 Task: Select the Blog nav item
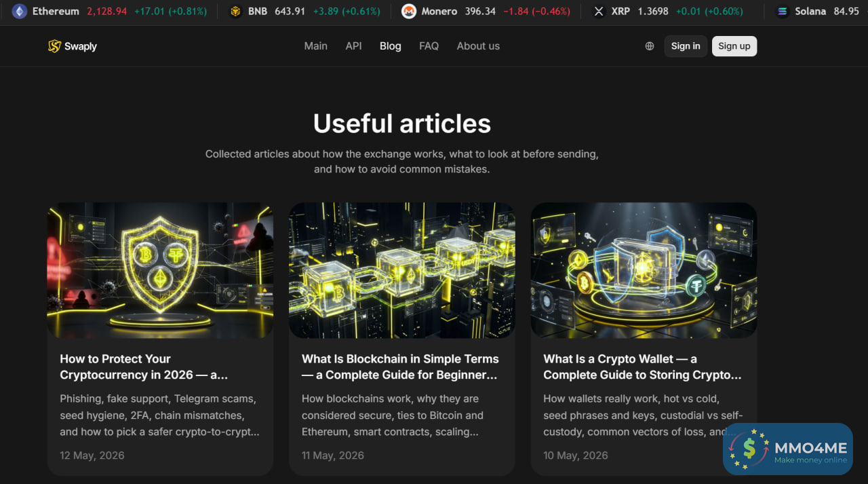point(391,46)
